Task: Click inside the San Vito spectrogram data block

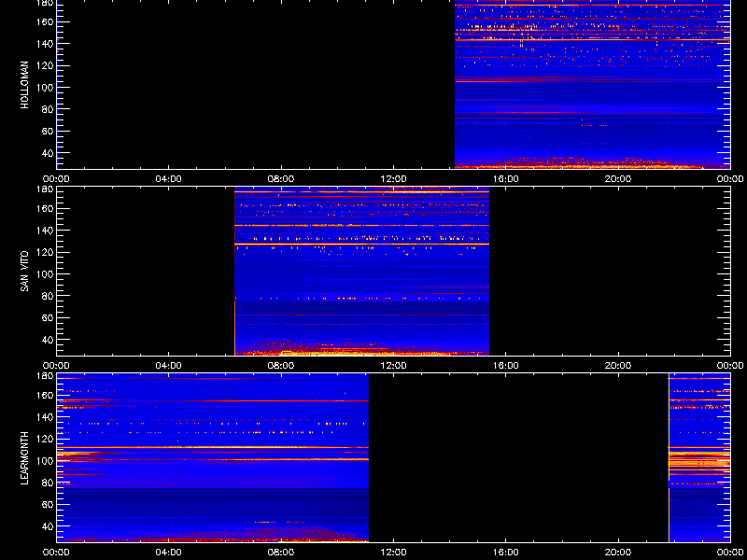Action: click(362, 272)
